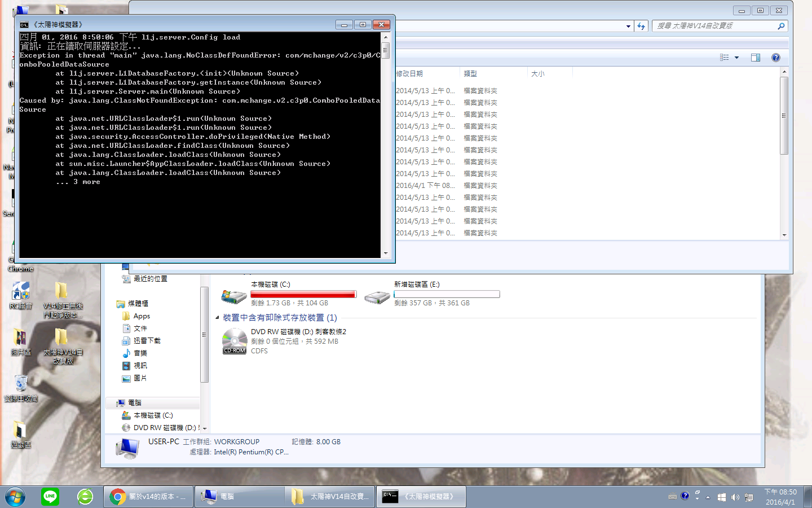Open address bar history dropdown arrow
The width and height of the screenshot is (812, 508).
[628, 26]
